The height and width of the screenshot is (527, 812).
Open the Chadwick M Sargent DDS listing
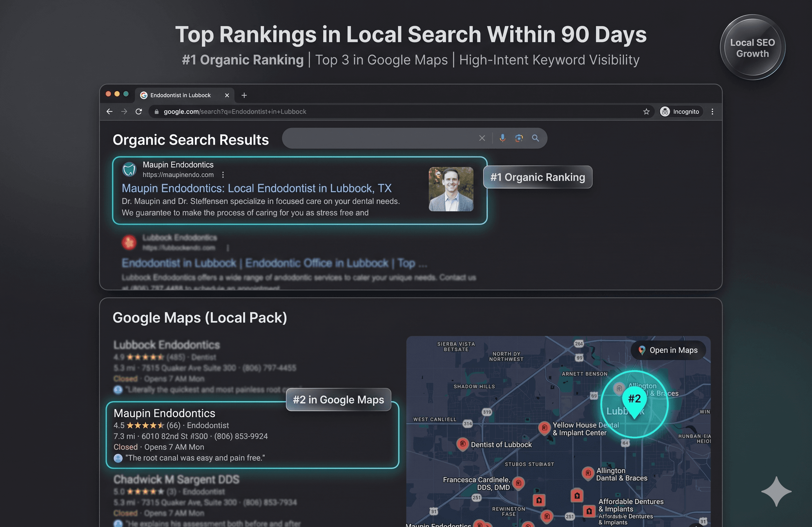click(177, 479)
